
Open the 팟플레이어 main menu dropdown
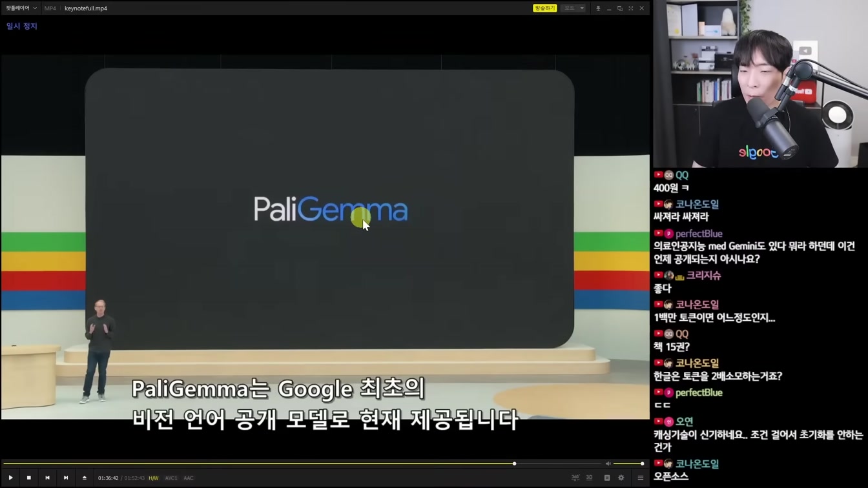tap(21, 8)
